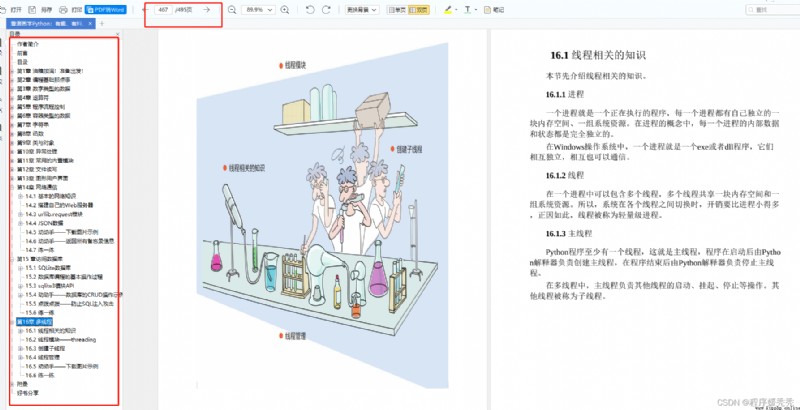The height and width of the screenshot is (410, 800).
Task: Click the Save As icon in toolbar
Action: [x=32, y=10]
